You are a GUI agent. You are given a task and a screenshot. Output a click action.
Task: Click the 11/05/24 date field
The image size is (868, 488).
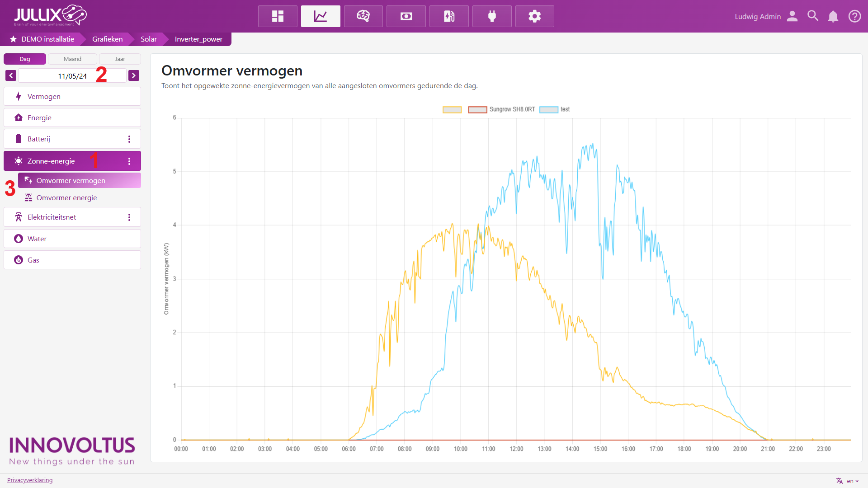point(72,76)
